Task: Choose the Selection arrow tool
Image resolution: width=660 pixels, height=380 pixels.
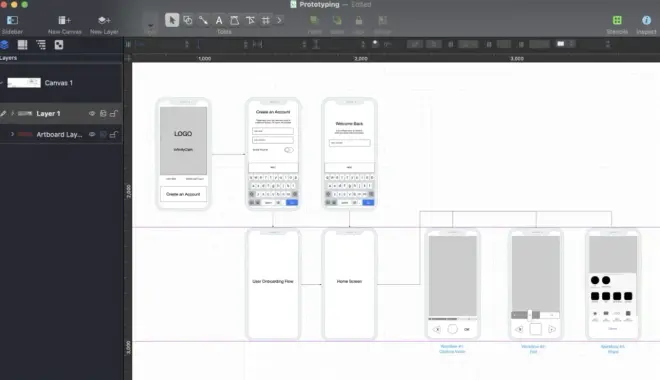Action: pyautogui.click(x=172, y=20)
